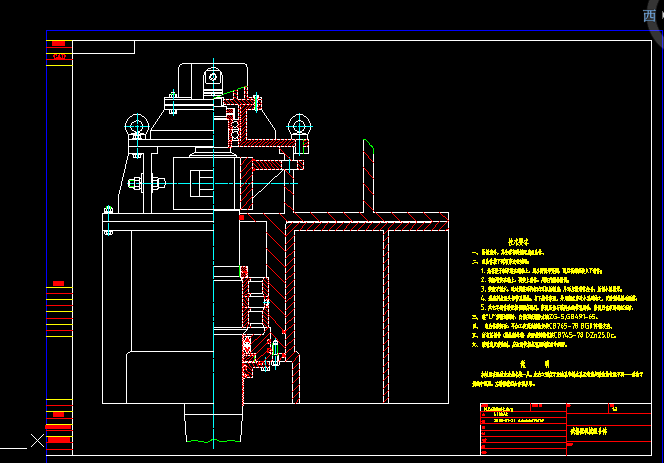The width and height of the screenshot is (664, 463).
Task: Select the large yellow drawing title in the title block
Action: 588,431
